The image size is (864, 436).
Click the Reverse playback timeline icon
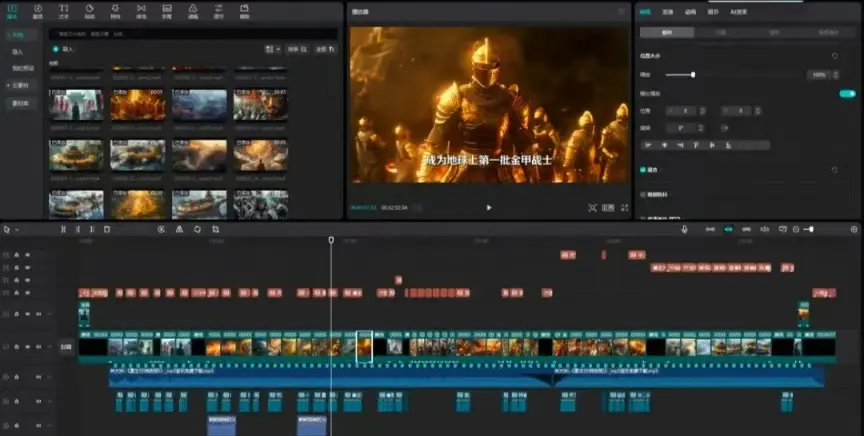tap(161, 229)
